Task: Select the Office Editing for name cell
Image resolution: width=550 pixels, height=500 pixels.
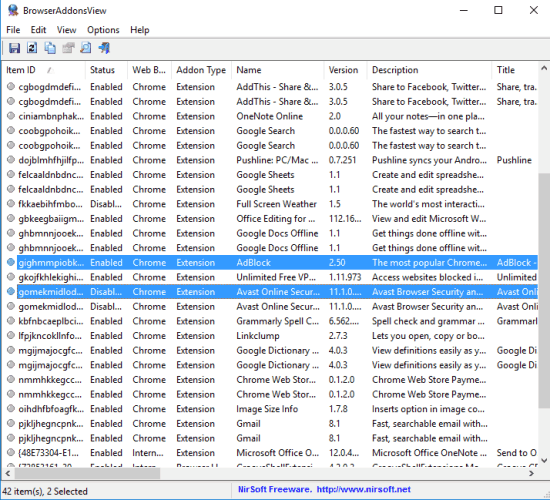Action: 276,219
